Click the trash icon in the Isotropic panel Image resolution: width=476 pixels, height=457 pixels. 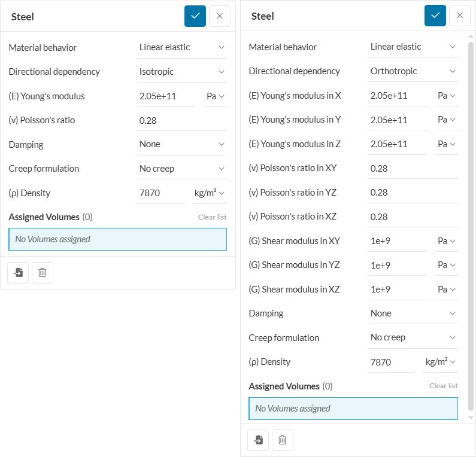pyautogui.click(x=43, y=273)
